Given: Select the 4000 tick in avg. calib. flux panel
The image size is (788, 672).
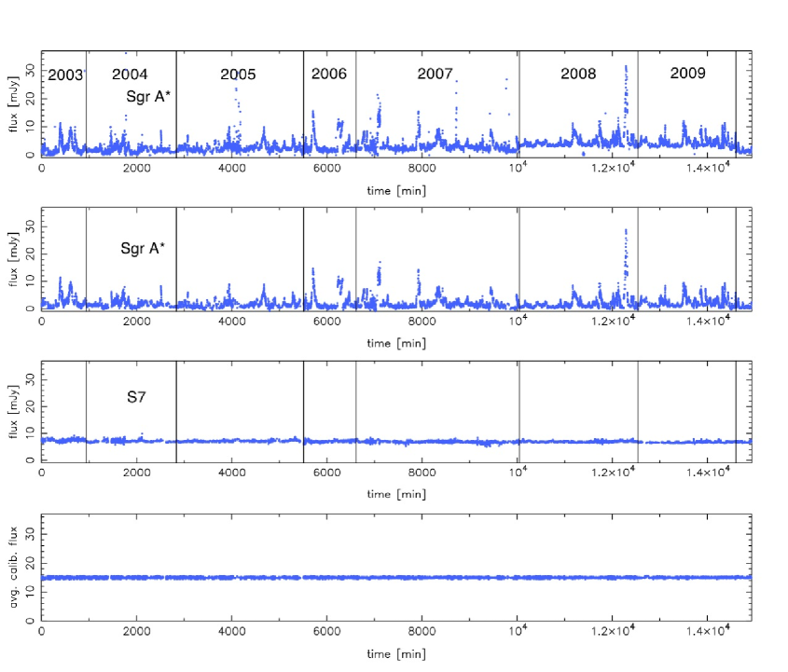Looking at the screenshot, I should pos(231,631).
